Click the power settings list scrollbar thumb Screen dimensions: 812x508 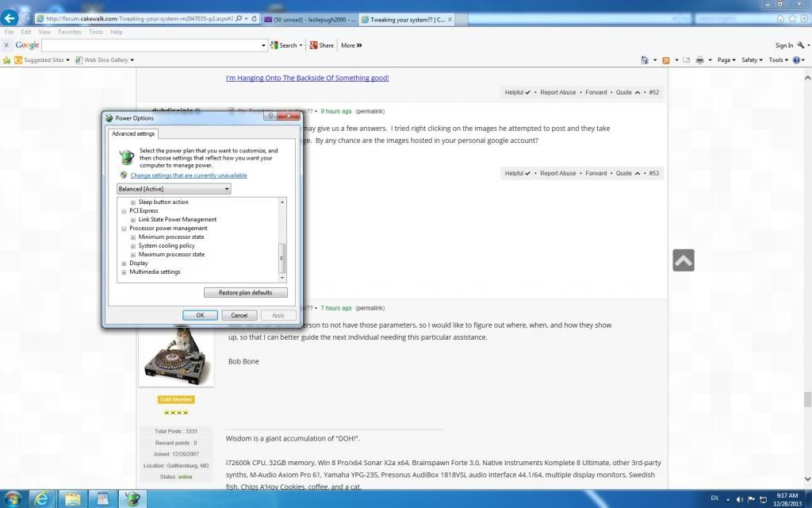pyautogui.click(x=282, y=257)
